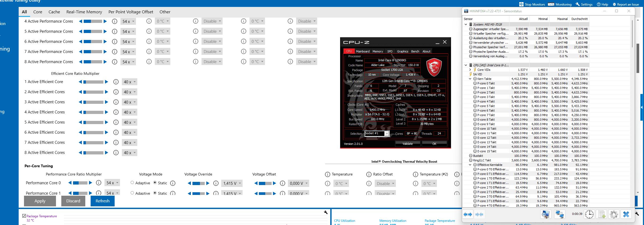Click info icon for Voltage Override 1,415 V
The image size is (644, 225).
pos(216,183)
